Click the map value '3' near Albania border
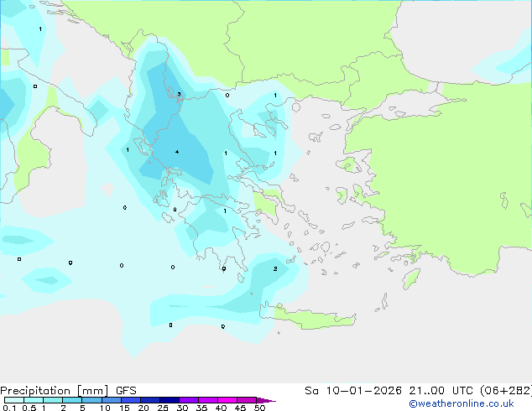Image resolution: width=532 pixels, height=411 pixels. coord(179,94)
